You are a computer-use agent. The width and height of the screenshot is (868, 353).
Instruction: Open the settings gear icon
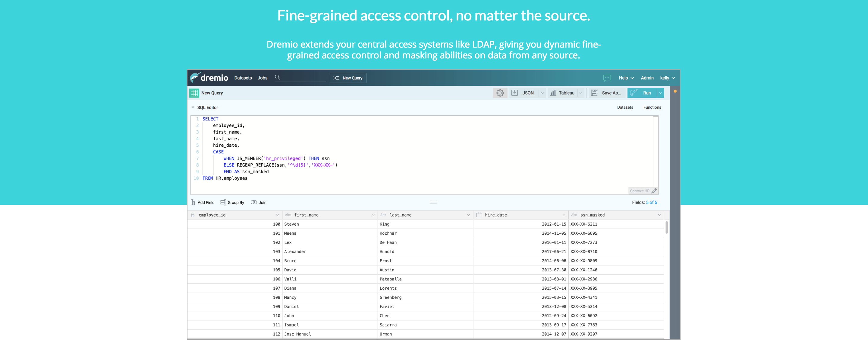pos(500,93)
